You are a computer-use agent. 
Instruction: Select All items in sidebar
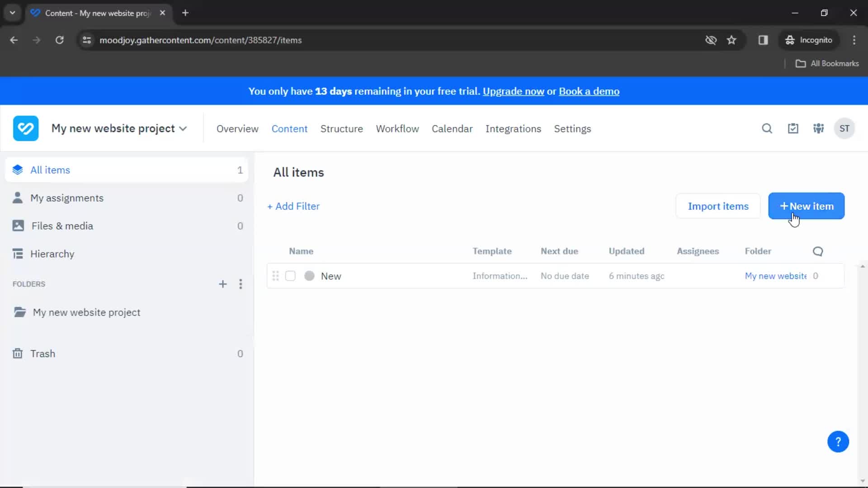click(127, 170)
